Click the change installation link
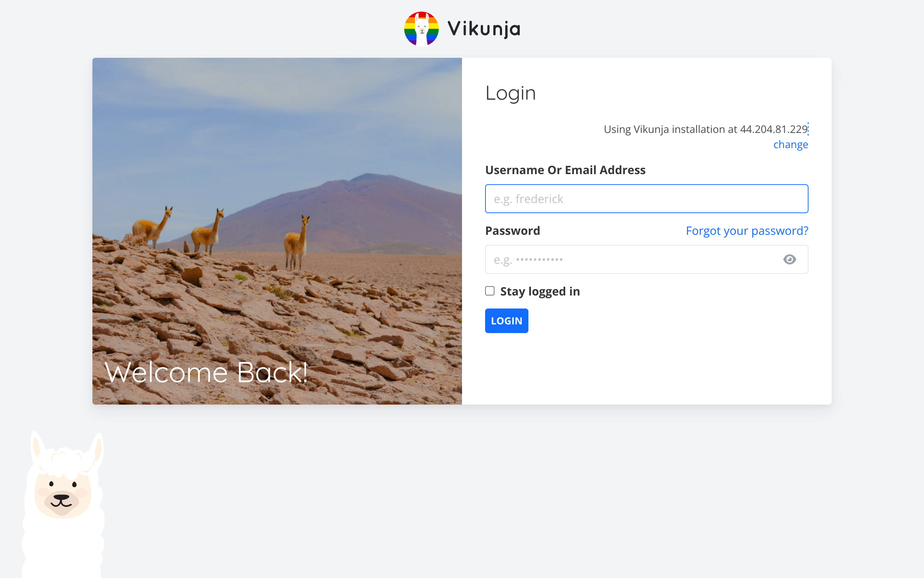 tap(790, 144)
